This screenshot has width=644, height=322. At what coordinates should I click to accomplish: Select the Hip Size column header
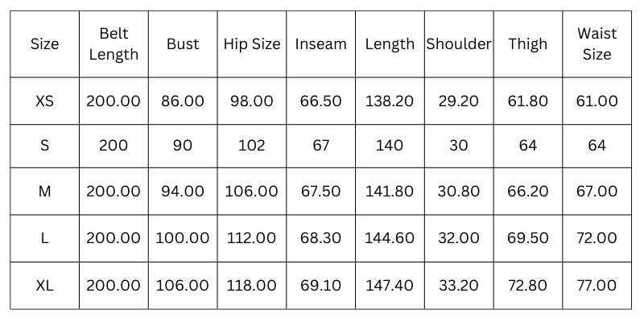point(252,44)
